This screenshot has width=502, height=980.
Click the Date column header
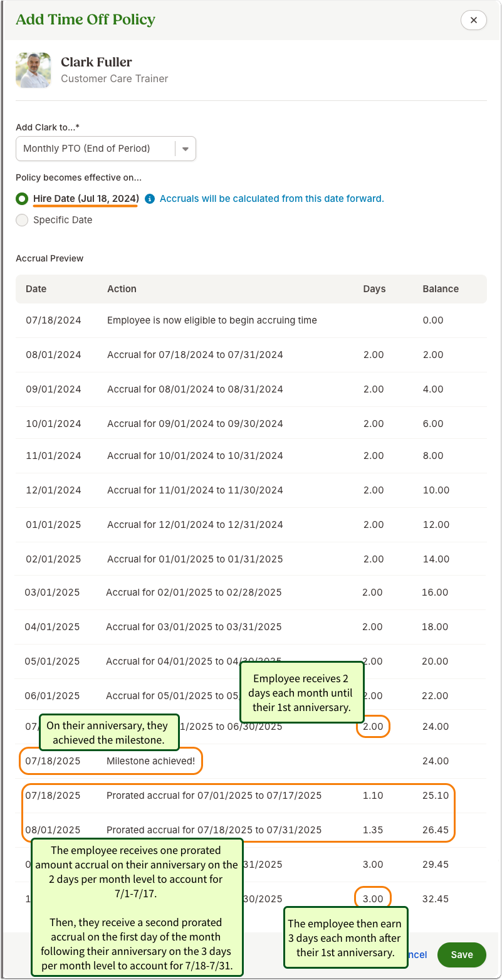[36, 289]
